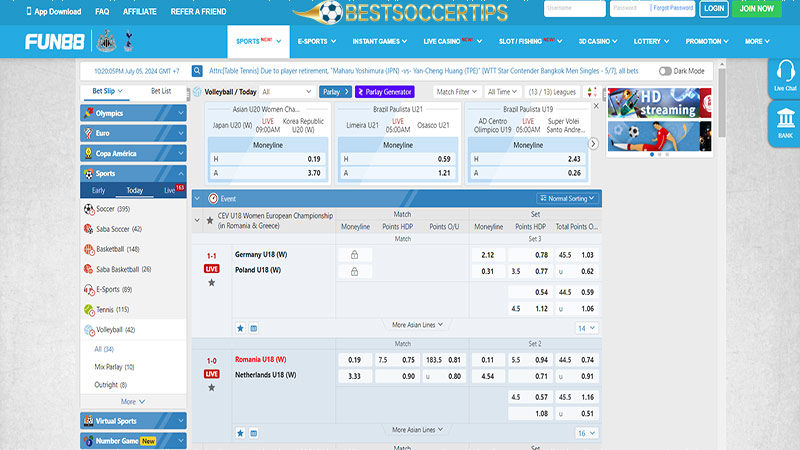Click locked Poland U18 moneyline cell
The height and width of the screenshot is (450, 800).
click(355, 271)
